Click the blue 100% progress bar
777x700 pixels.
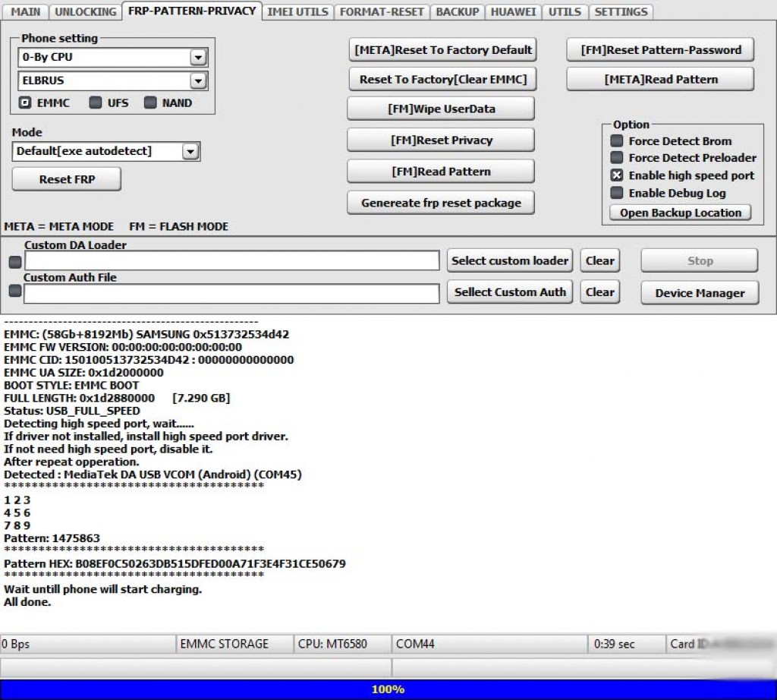(x=388, y=689)
